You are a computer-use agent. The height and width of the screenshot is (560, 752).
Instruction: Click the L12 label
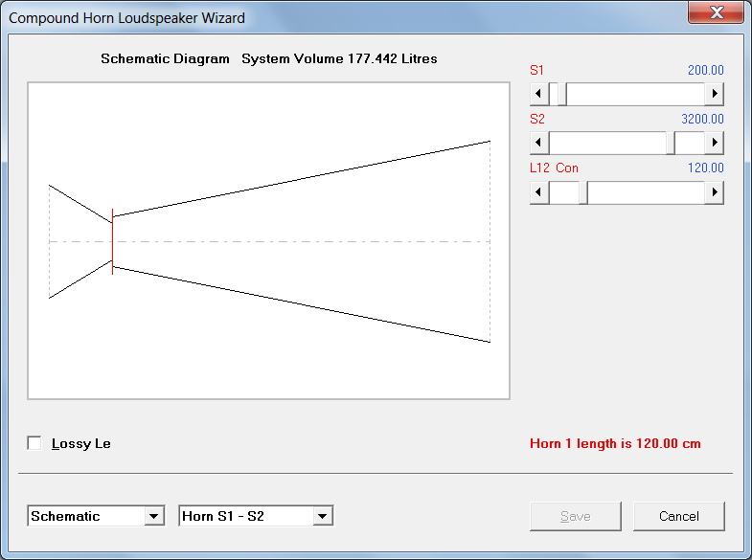click(539, 168)
